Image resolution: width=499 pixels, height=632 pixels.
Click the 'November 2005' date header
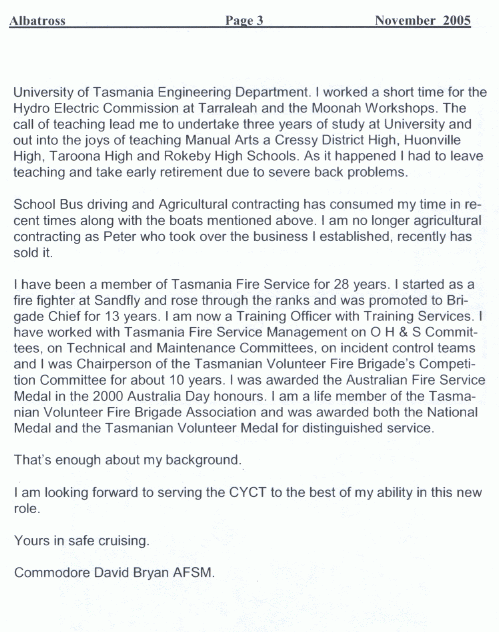coord(423,21)
